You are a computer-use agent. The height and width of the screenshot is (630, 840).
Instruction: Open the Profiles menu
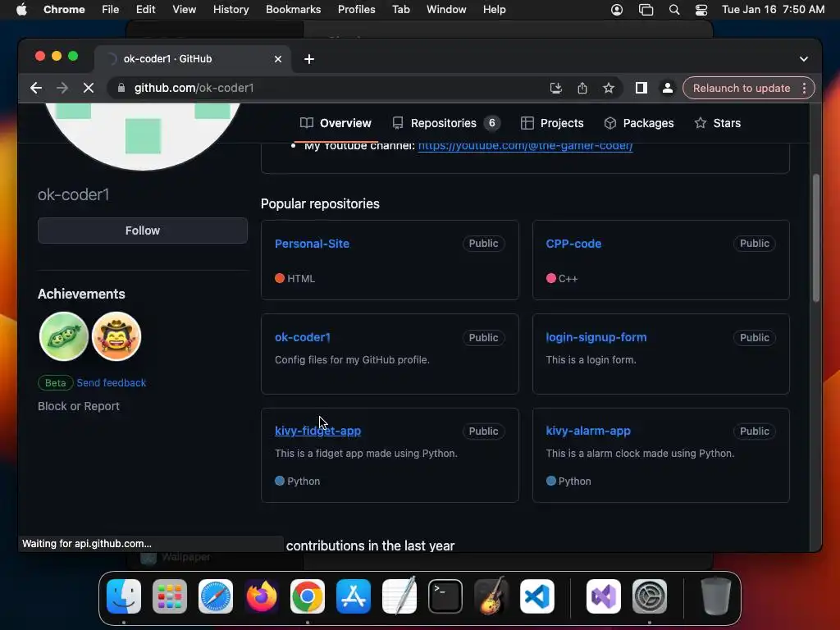(356, 10)
